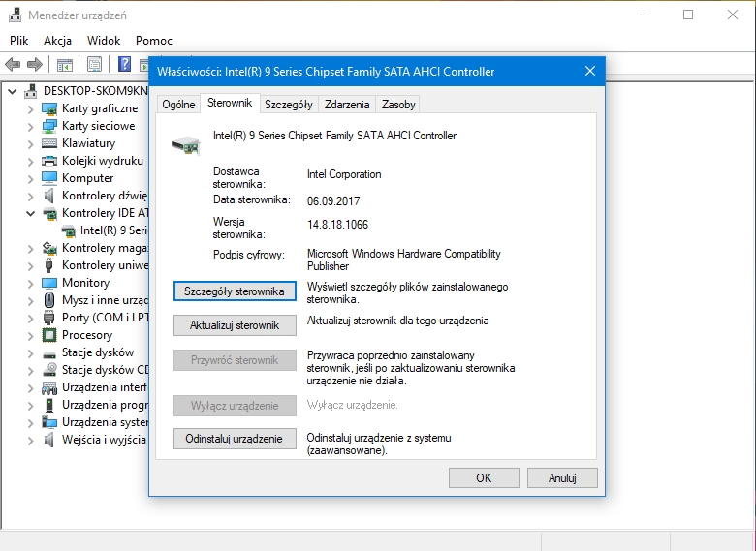Click the Komputer monitor icon

(49, 178)
